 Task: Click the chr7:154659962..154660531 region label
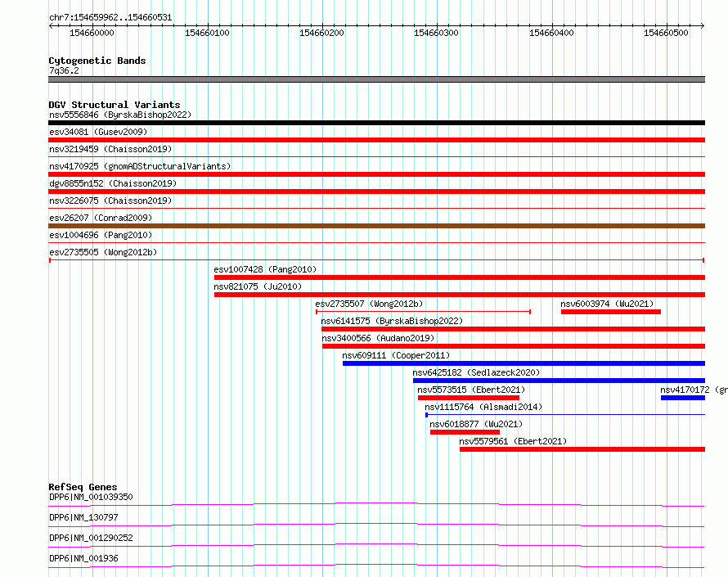[110, 18]
